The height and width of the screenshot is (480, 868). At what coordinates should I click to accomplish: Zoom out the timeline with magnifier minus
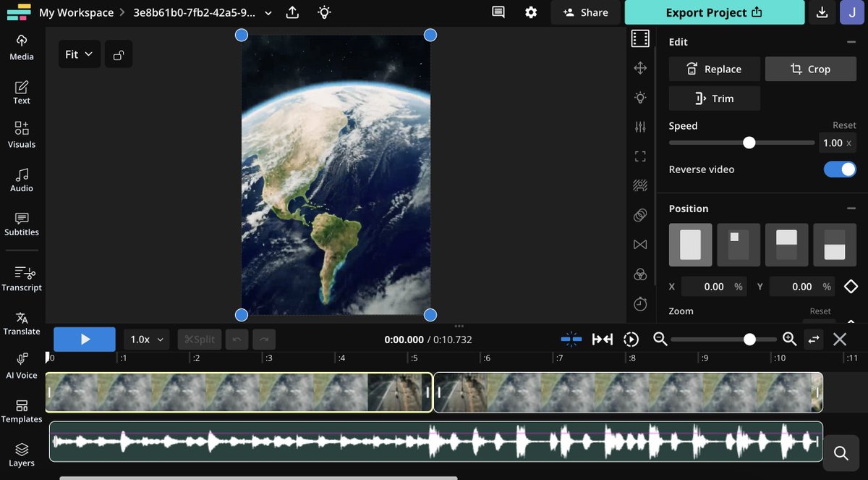(x=660, y=339)
